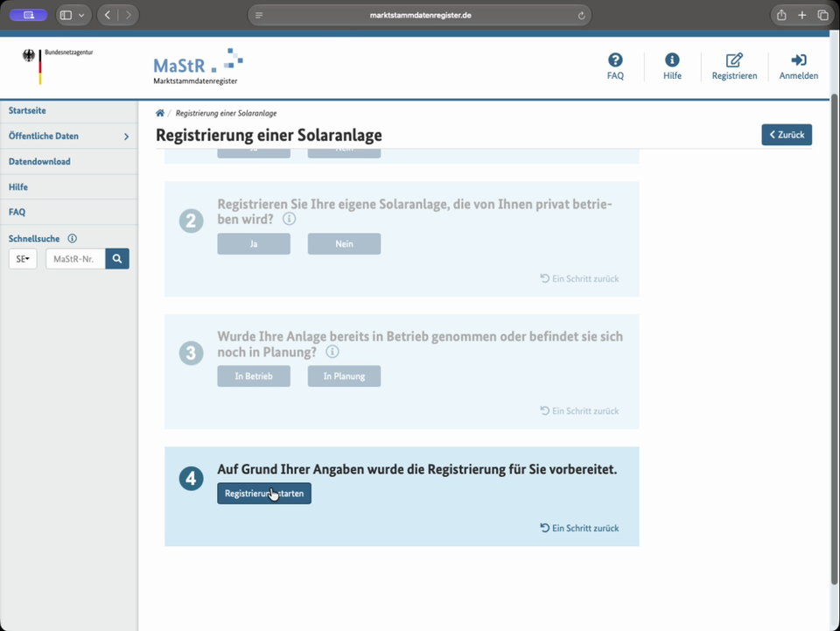Click the purple screen-recording indicator pill
Screen dimensions: 840x631
coord(28,15)
